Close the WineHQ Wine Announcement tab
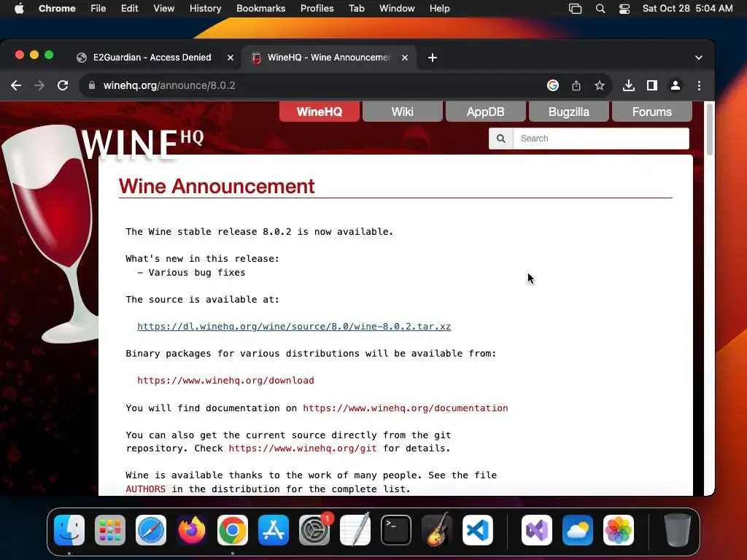 (404, 58)
